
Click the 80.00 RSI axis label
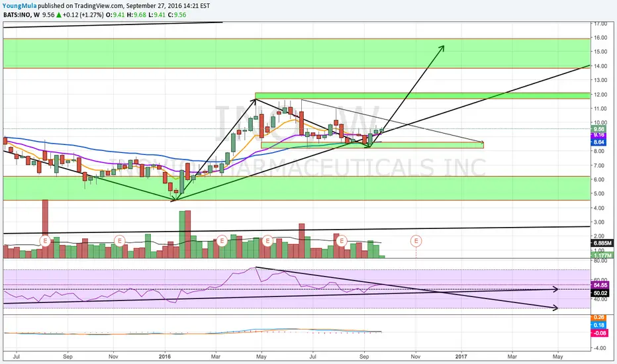600,261
